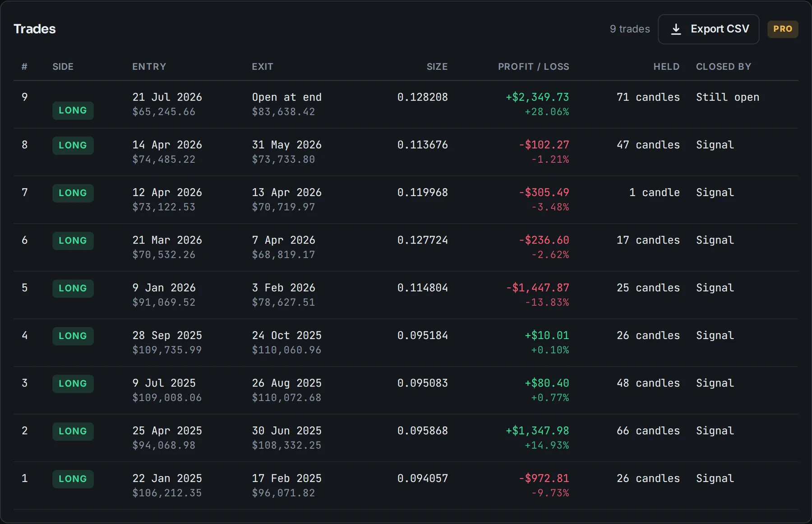
Task: Click exit price $108,332.25
Action: pos(286,445)
